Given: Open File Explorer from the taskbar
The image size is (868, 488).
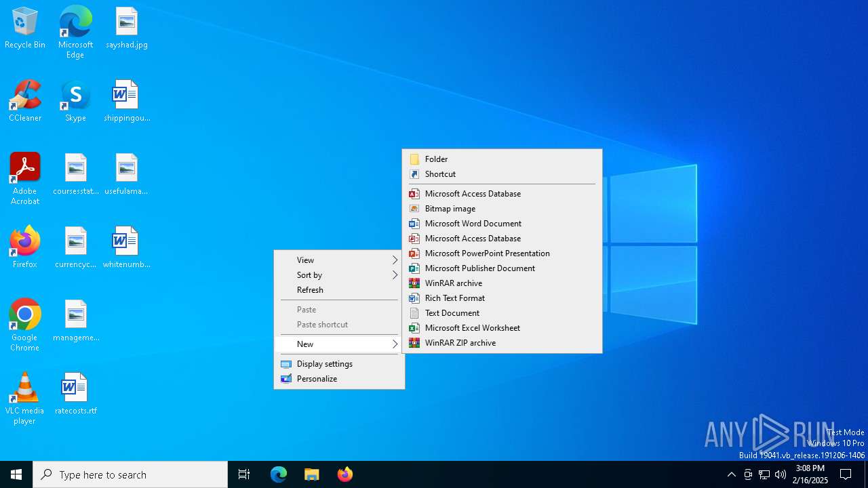Looking at the screenshot, I should 311,474.
